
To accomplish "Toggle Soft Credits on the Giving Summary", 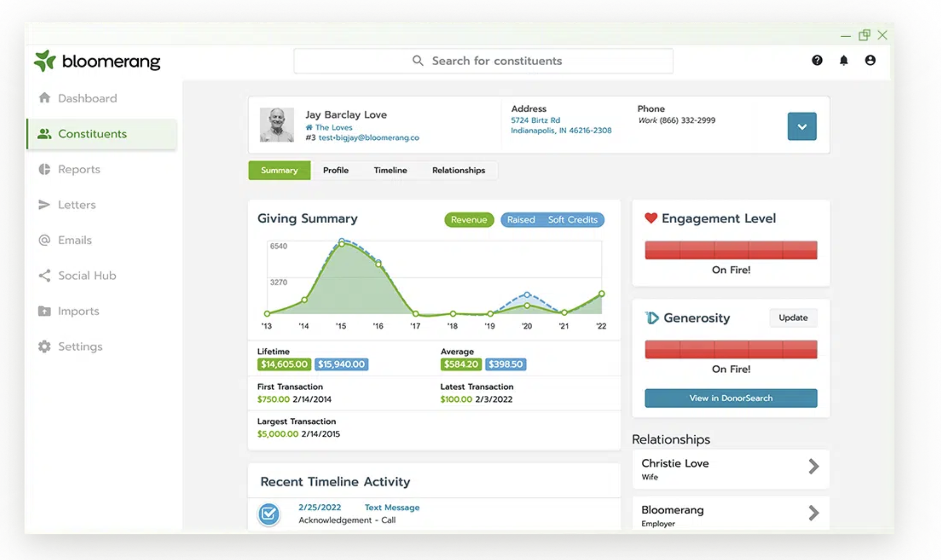I will 573,219.
